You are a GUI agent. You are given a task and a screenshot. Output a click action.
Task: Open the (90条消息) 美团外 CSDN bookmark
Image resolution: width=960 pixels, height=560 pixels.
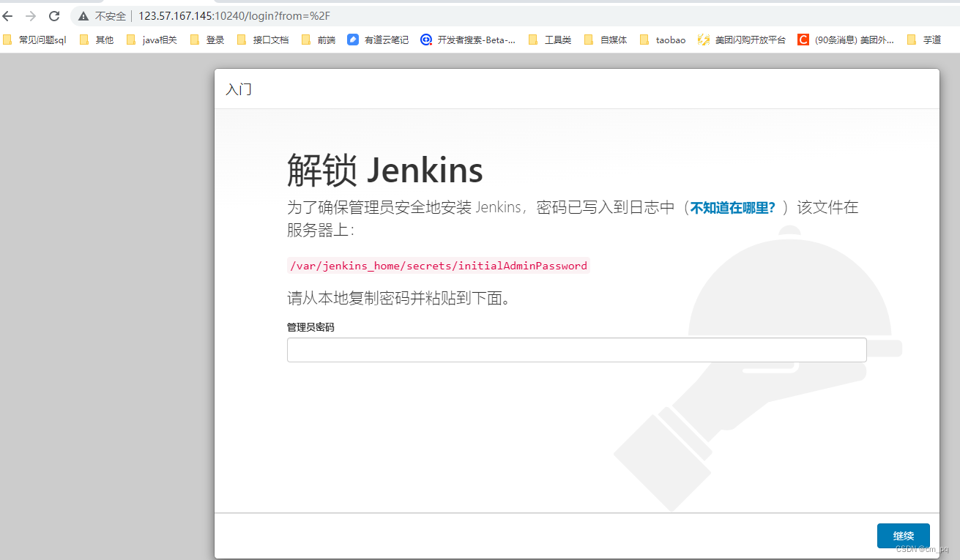point(846,40)
